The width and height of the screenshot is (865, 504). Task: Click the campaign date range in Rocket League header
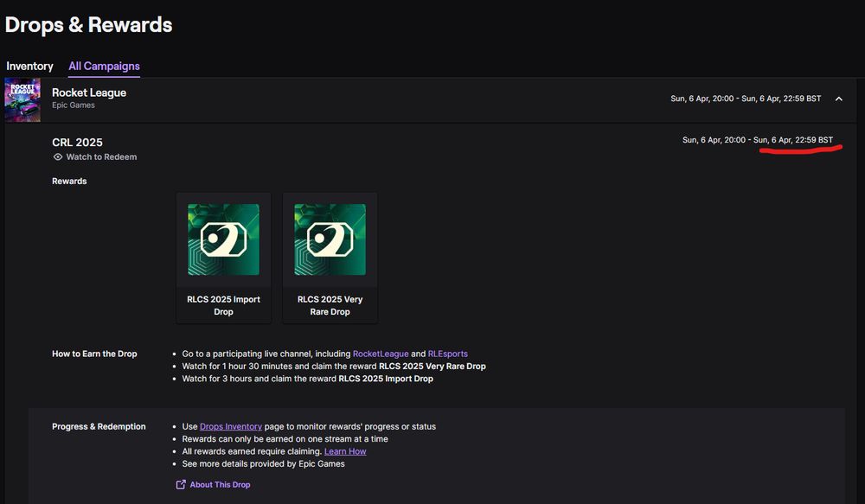point(746,99)
